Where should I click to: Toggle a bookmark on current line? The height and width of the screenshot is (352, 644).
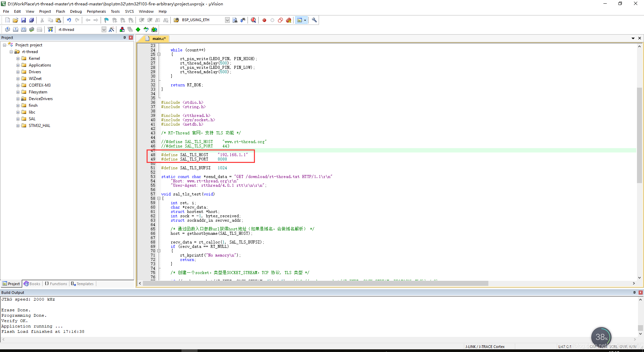click(106, 20)
